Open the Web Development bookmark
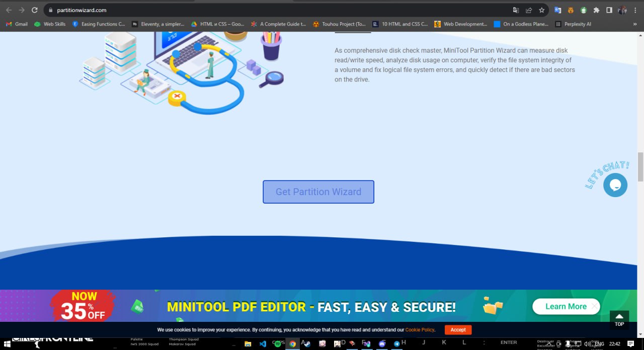 pyautogui.click(x=461, y=24)
